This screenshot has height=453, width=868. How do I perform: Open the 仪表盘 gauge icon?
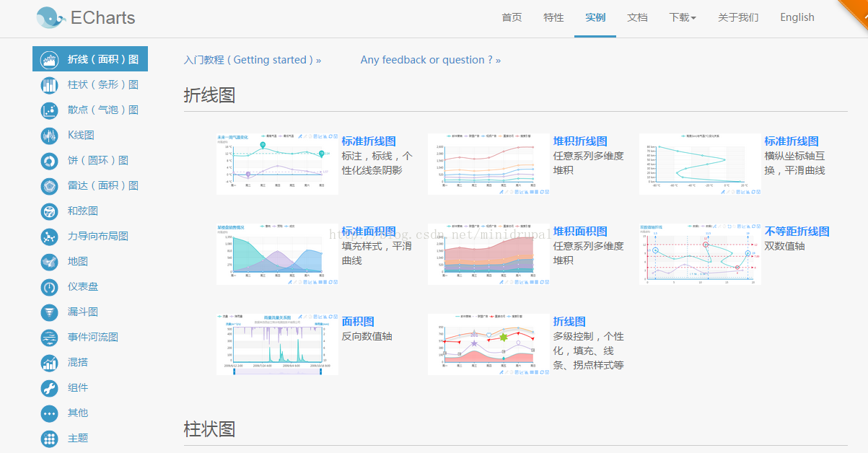(50, 287)
